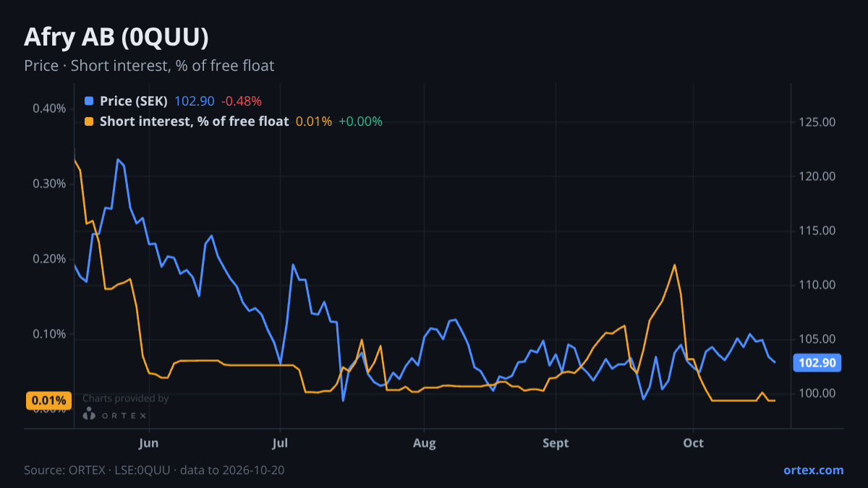The height and width of the screenshot is (488, 868).
Task: Click the Aug label on the date axis
Action: 425,443
